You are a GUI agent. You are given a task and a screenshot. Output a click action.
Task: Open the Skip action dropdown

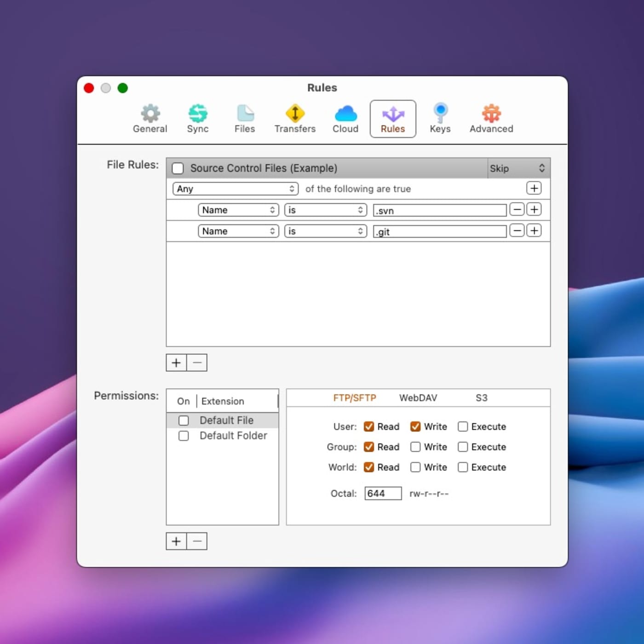point(517,168)
